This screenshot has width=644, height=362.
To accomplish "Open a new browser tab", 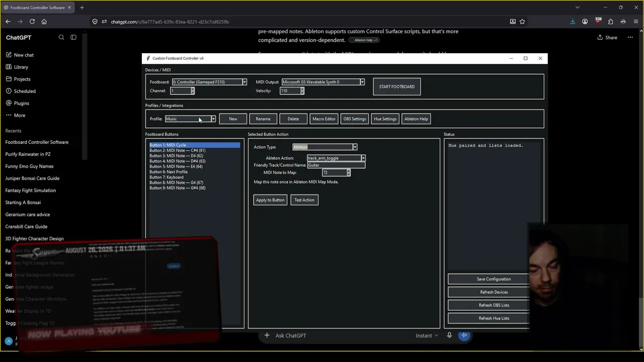I will coord(82,8).
